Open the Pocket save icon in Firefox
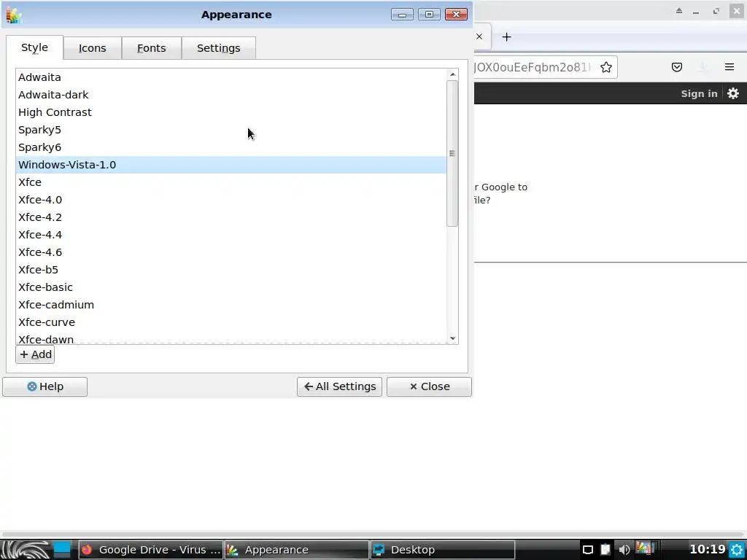The image size is (747, 560). (x=676, y=67)
